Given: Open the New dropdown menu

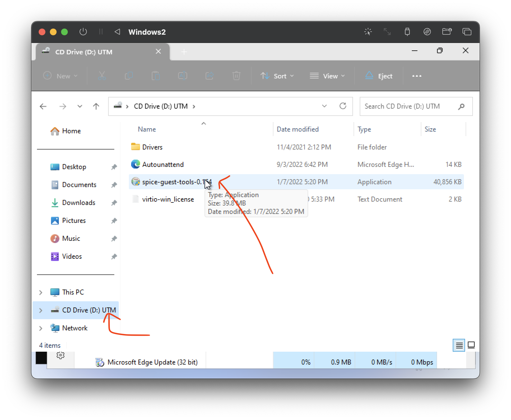Looking at the screenshot, I should click(61, 76).
